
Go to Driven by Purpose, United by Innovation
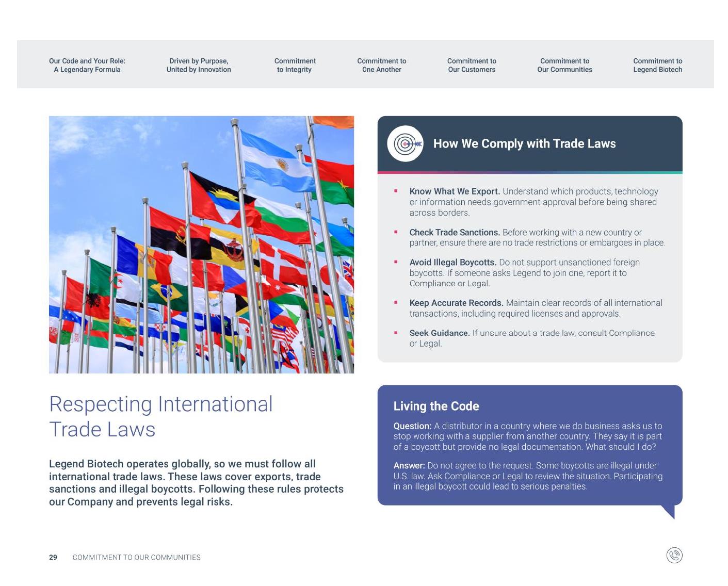pyautogui.click(x=199, y=65)
